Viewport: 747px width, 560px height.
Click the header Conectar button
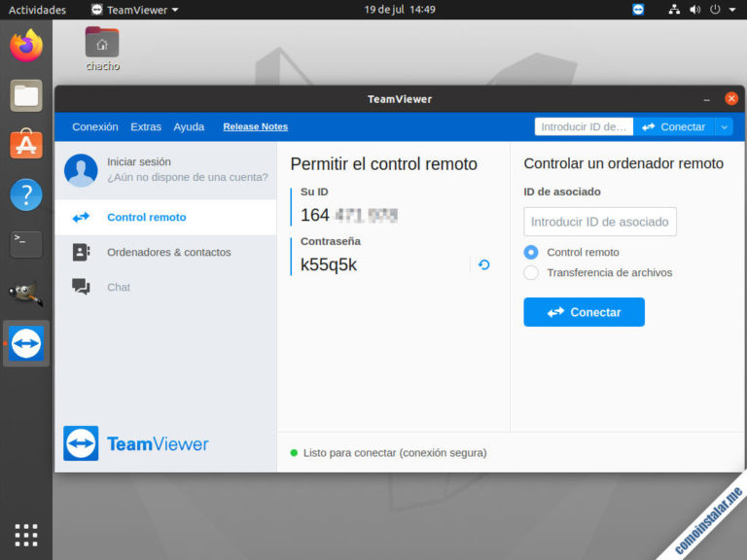(x=674, y=126)
